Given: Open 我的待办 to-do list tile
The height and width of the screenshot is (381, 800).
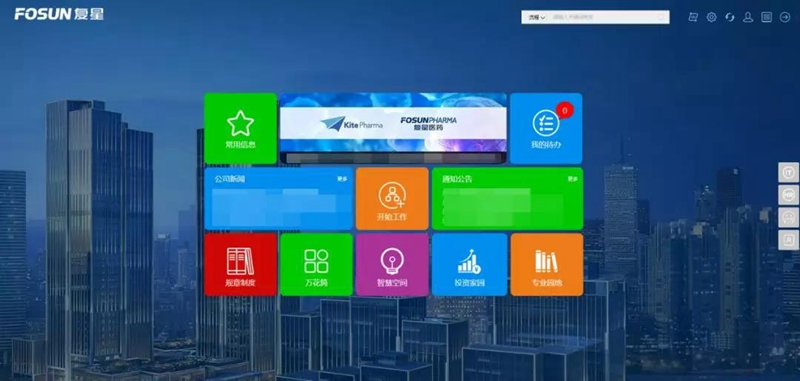Looking at the screenshot, I should pyautogui.click(x=546, y=129).
